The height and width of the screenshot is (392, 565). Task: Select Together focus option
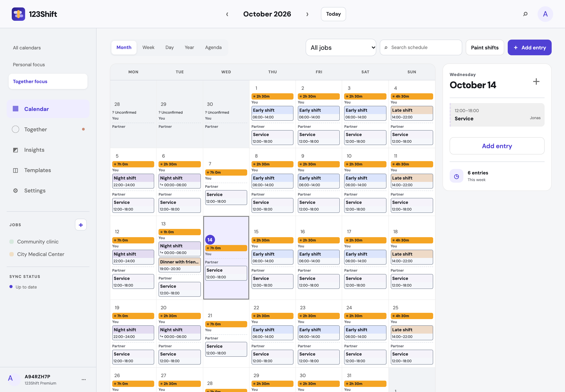[x=48, y=81]
